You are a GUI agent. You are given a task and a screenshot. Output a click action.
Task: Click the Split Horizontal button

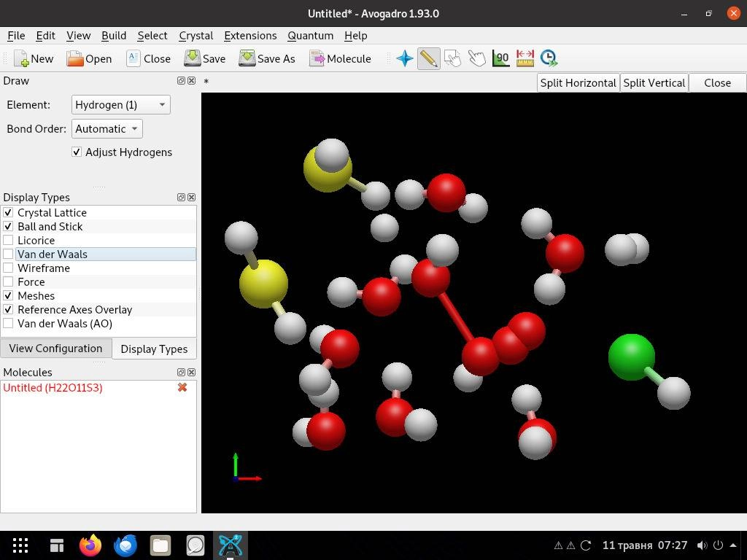tap(578, 83)
